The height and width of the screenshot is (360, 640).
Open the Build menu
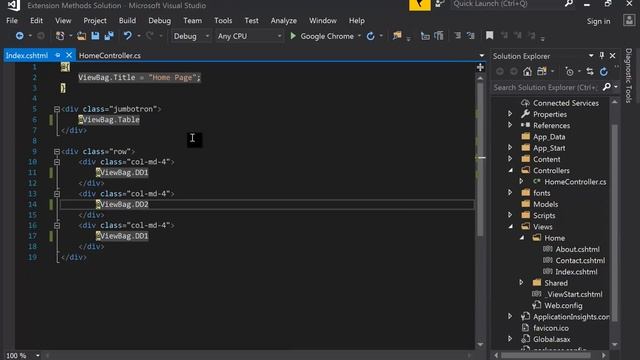[127, 20]
